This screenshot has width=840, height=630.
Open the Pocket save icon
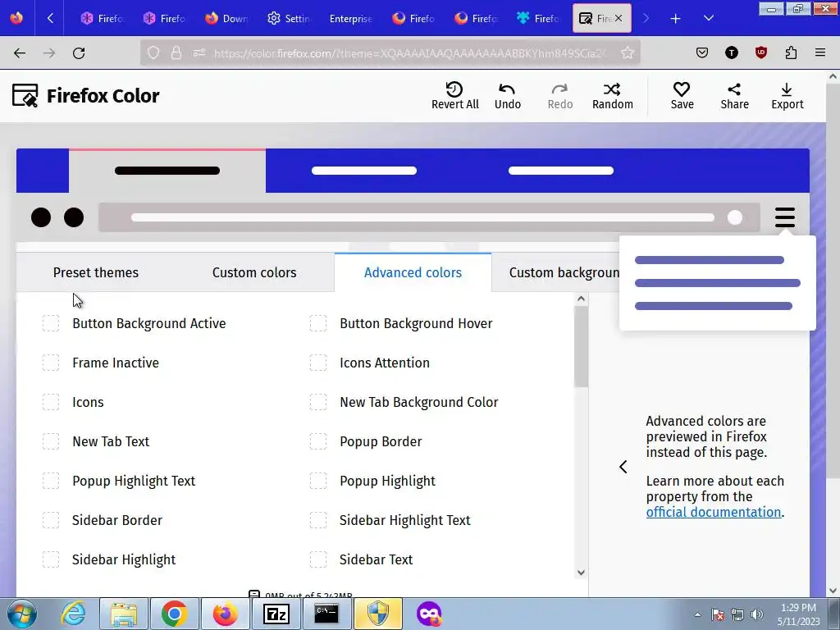pyautogui.click(x=702, y=52)
